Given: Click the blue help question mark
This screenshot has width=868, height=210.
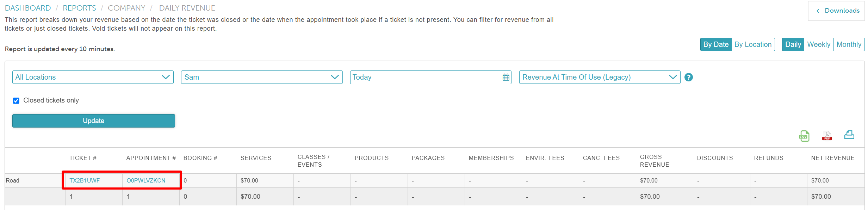Looking at the screenshot, I should (x=689, y=77).
